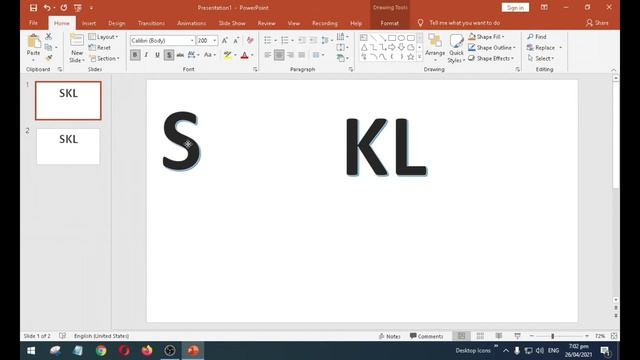Select the Right Arrow shape
Image resolution: width=640 pixels, height=360 pixels.
coord(392,47)
